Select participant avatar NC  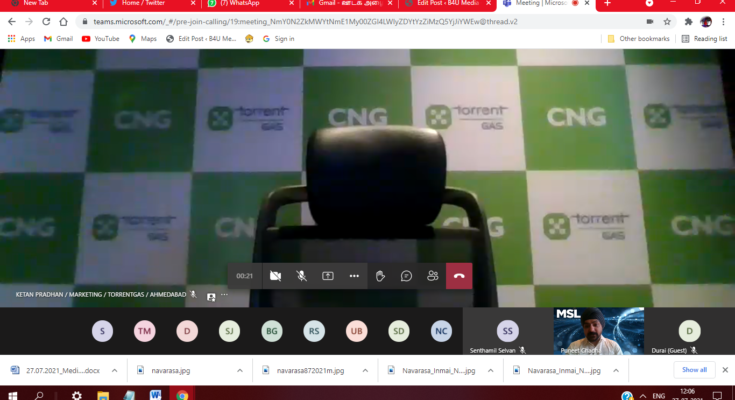441,331
